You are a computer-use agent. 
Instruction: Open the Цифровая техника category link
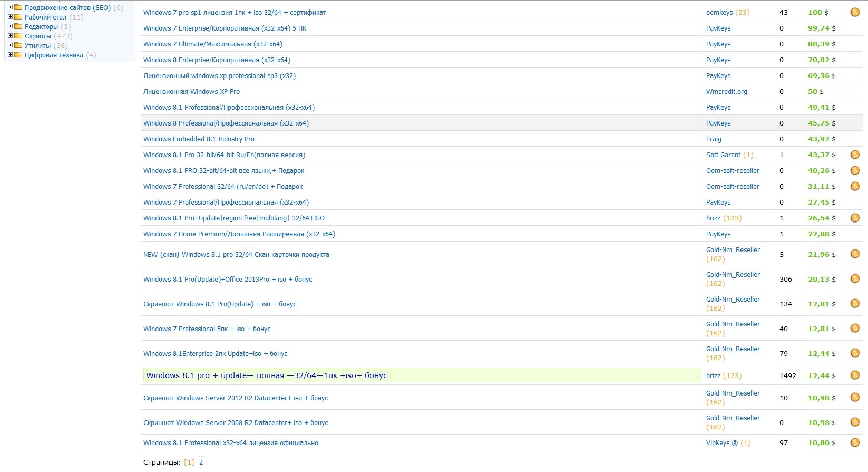coord(54,55)
